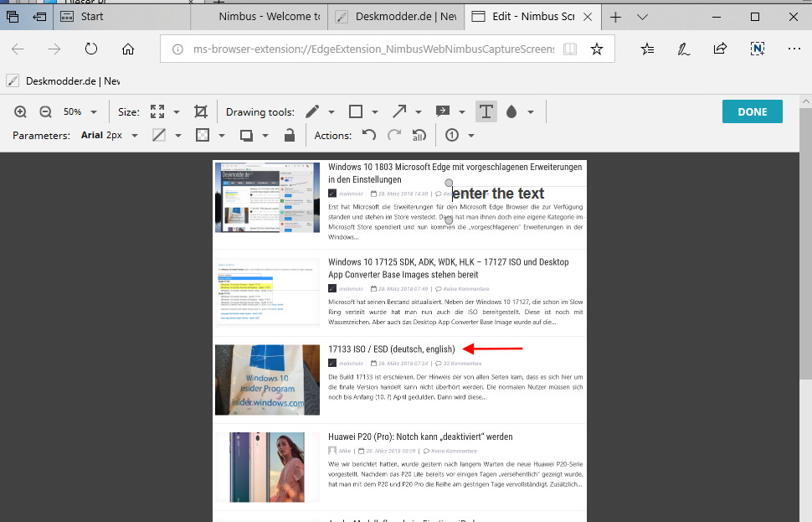This screenshot has height=522, width=812.
Task: Open a new browser tab
Action: pos(615,17)
